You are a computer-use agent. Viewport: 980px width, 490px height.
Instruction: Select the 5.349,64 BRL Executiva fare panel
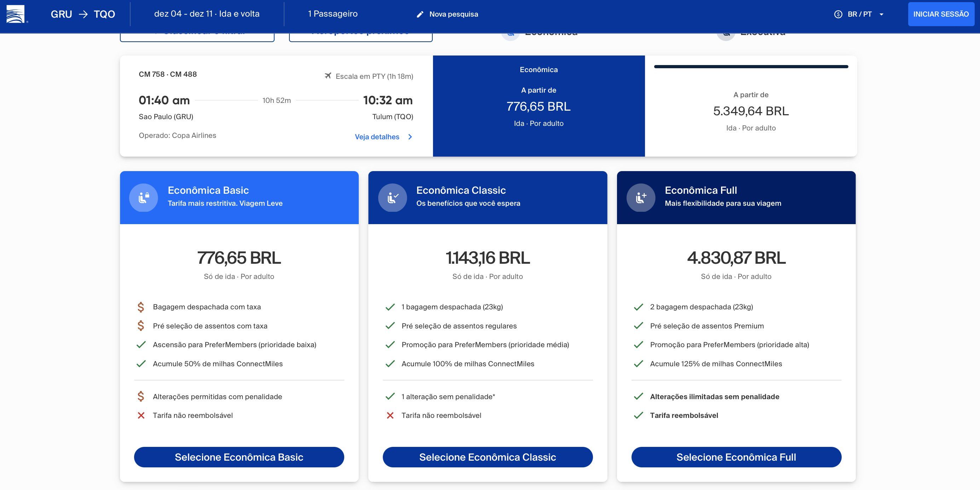pyautogui.click(x=751, y=106)
